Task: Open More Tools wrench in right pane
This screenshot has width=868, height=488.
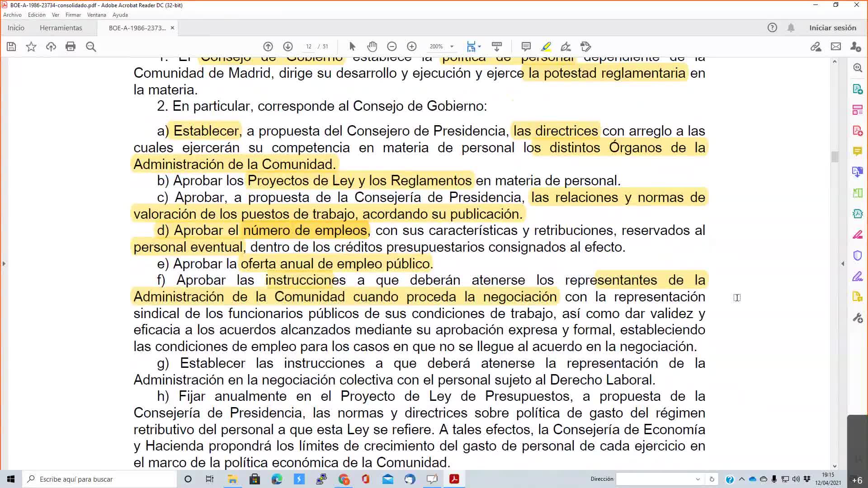Action: click(x=858, y=318)
